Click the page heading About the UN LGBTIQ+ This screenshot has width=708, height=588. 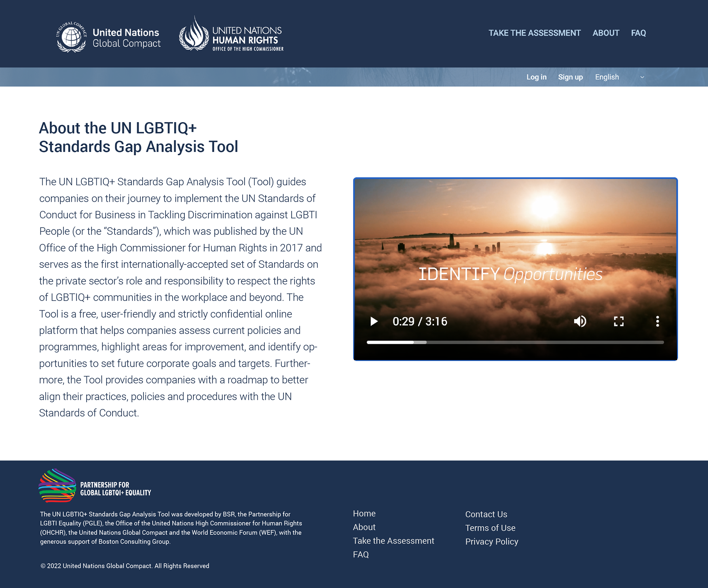138,137
